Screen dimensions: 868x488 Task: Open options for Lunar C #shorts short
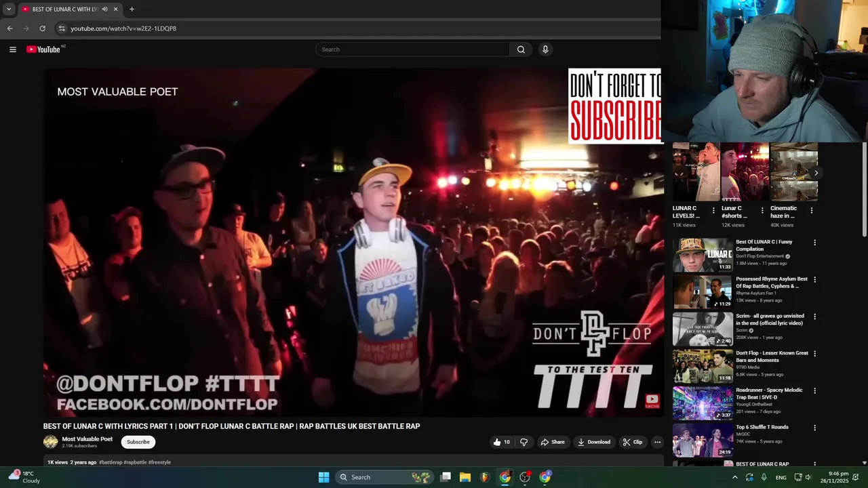click(x=762, y=211)
